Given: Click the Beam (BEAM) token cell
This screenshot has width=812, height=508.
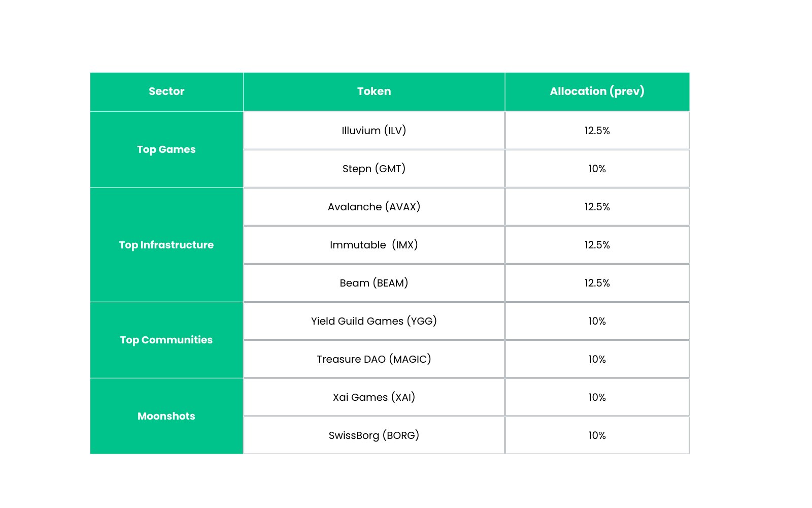Looking at the screenshot, I should tap(374, 283).
